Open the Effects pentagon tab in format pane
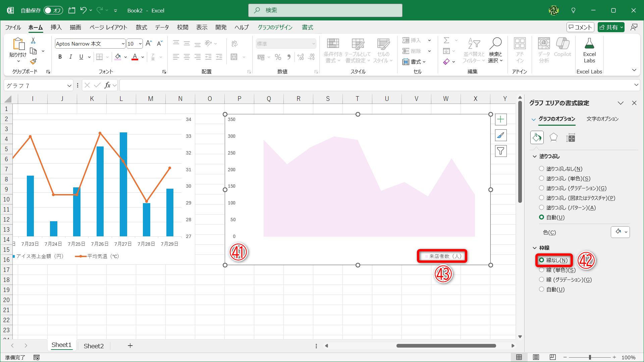Viewport: 644px width, 362px height. [553, 137]
